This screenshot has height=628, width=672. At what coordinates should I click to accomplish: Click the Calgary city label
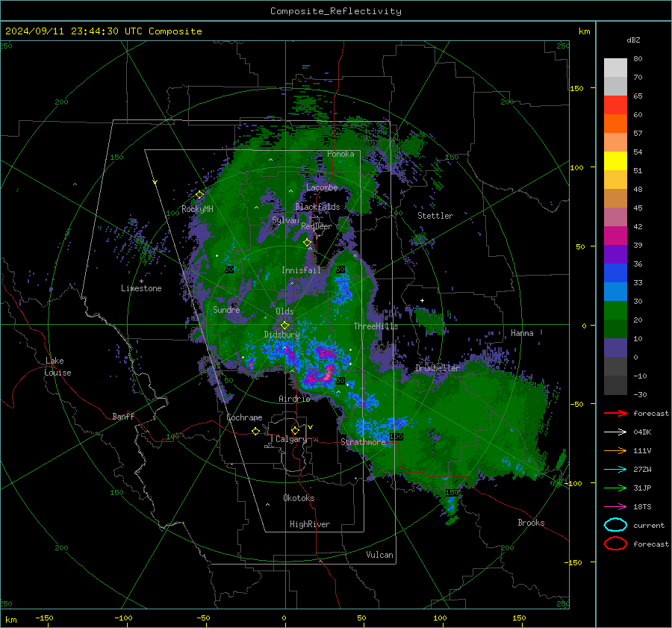[291, 439]
